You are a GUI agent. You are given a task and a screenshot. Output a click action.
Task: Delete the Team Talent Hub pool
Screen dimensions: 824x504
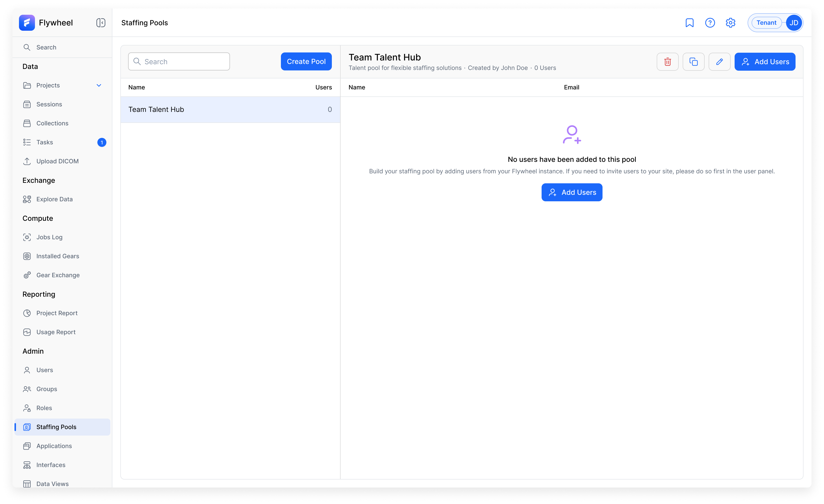pyautogui.click(x=667, y=61)
